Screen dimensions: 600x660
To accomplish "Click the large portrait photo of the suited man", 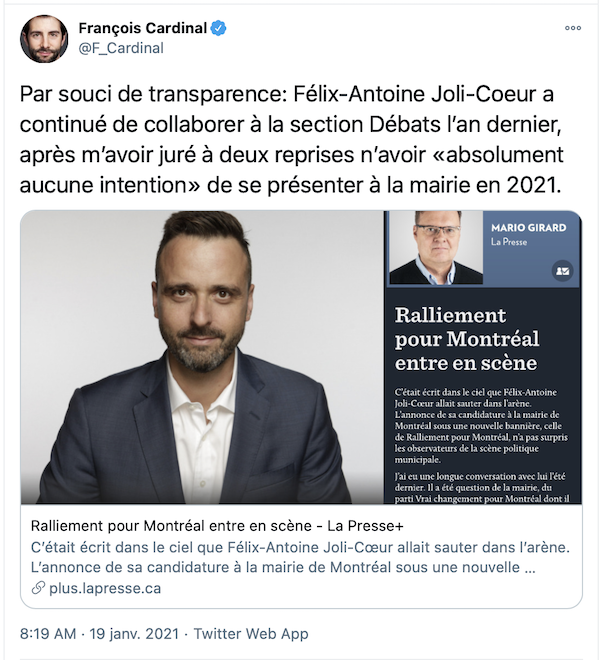I will click(202, 357).
